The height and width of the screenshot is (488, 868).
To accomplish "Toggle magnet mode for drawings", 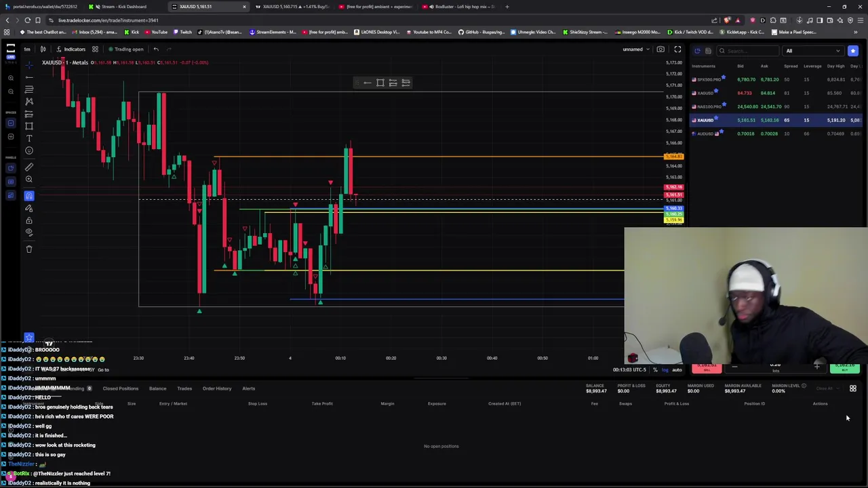I will click(x=29, y=196).
